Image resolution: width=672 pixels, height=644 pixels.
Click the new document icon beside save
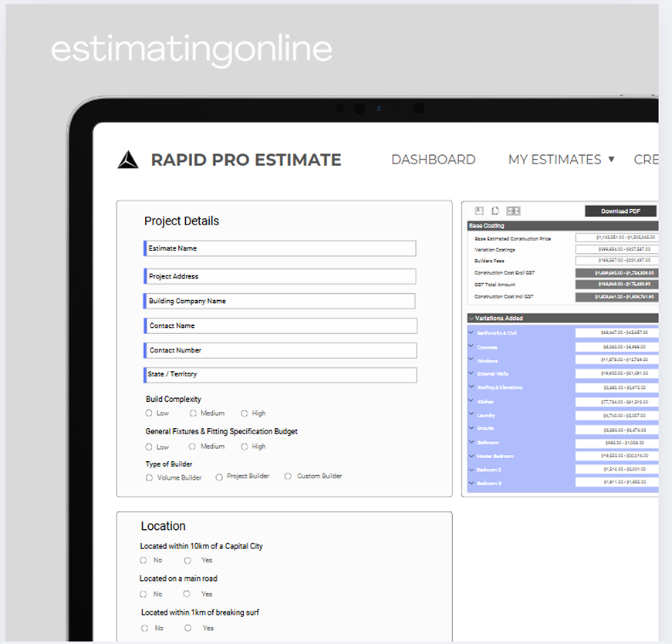coord(495,211)
